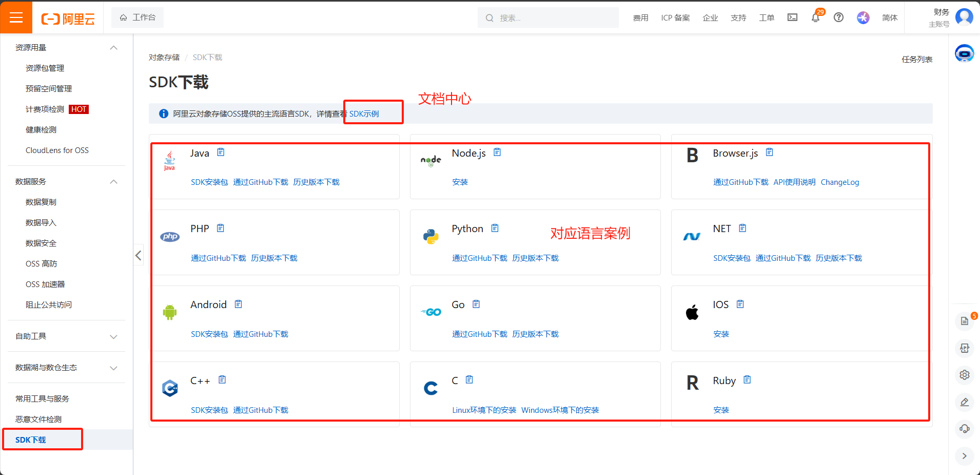Collapse the sidebar using the left arrow handle
980x475 pixels.
pyautogui.click(x=138, y=255)
